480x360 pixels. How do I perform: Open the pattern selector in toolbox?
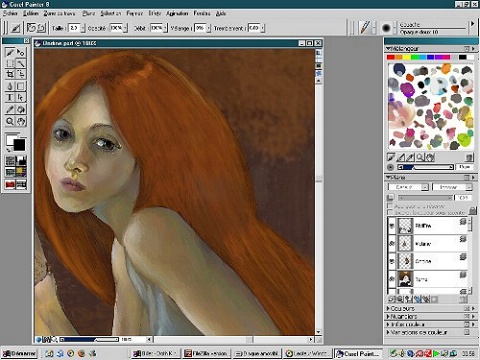10,172
